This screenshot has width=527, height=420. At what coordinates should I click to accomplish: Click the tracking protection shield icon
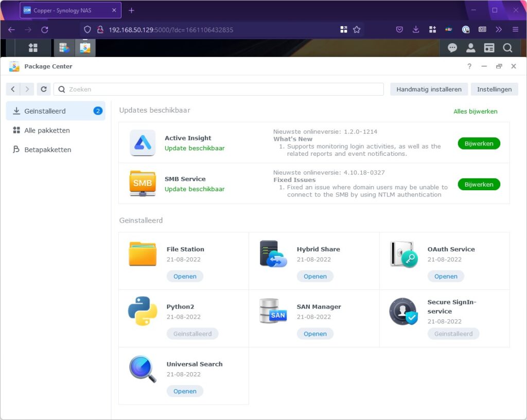point(87,29)
